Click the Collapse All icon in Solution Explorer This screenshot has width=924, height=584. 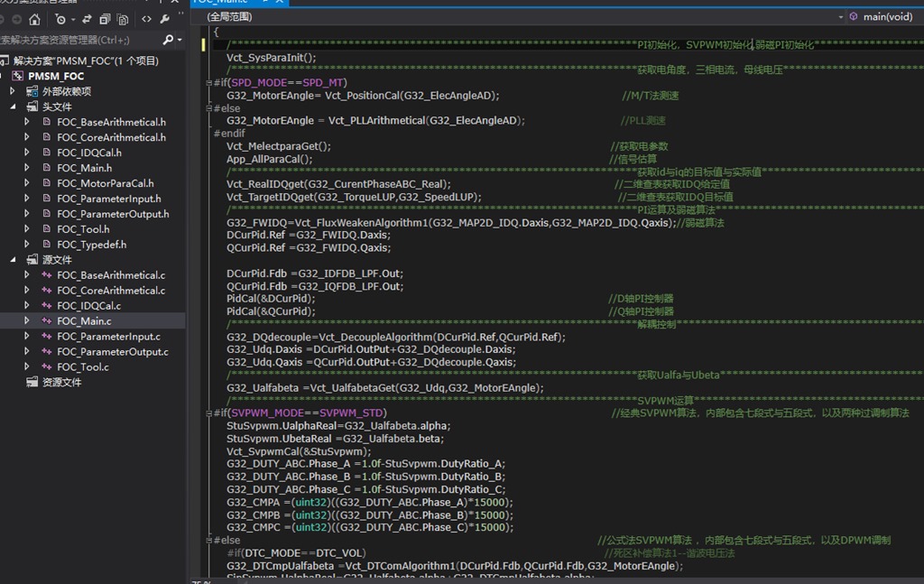[x=105, y=19]
